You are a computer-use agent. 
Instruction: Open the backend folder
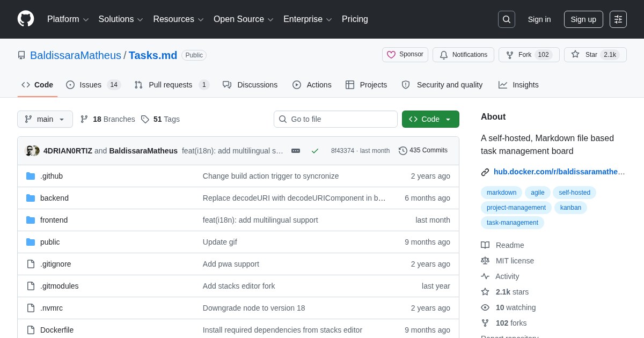(54, 198)
